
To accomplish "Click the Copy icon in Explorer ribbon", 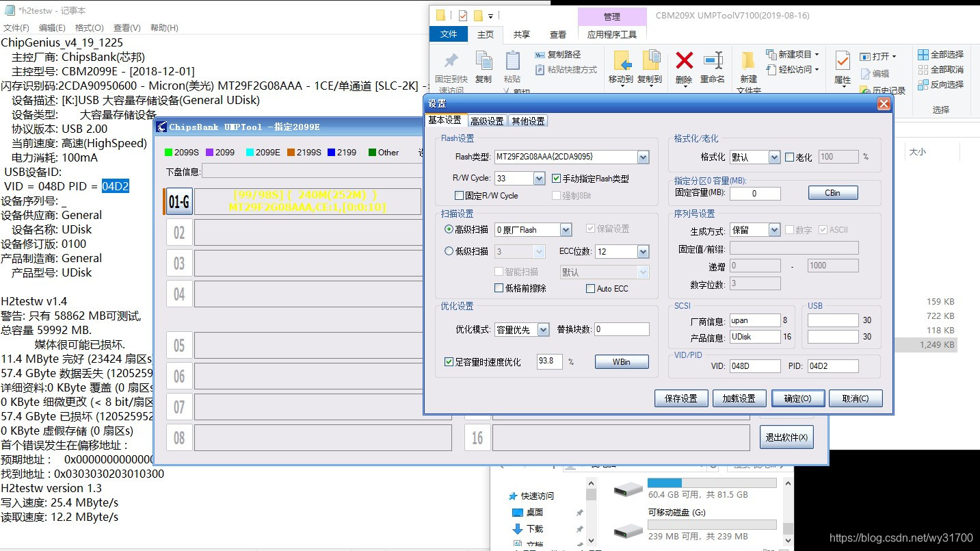I will [x=484, y=61].
